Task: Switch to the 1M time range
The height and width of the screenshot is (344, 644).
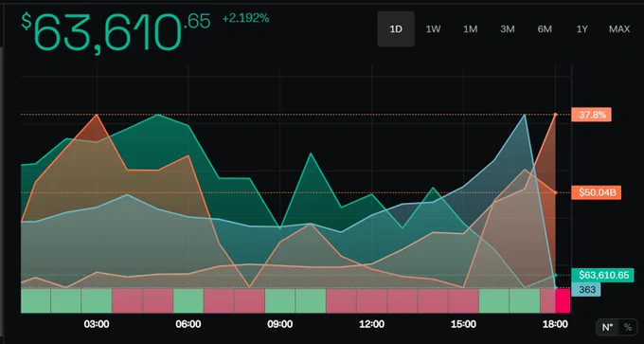Action: pos(471,28)
